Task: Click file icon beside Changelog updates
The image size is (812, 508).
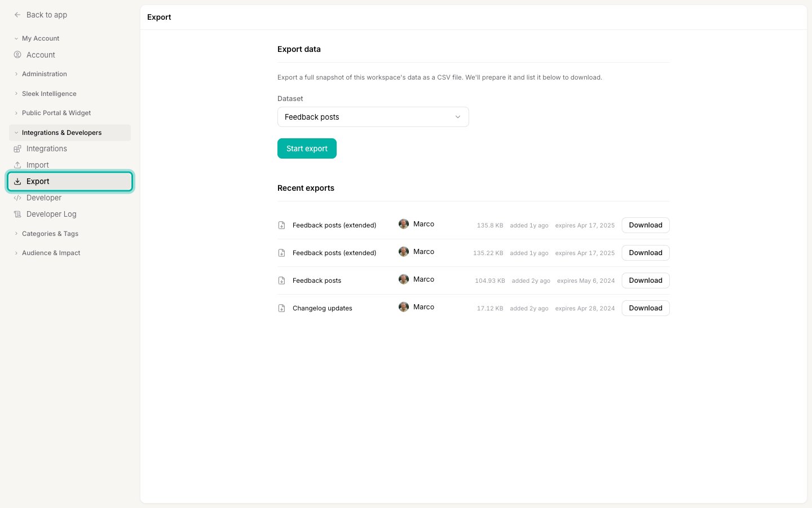Action: coord(281,308)
